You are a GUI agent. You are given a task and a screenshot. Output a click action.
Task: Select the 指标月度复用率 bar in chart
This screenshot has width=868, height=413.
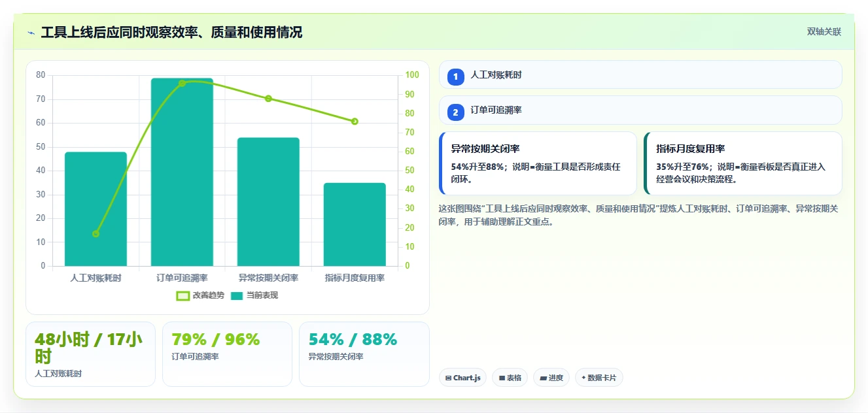tap(355, 224)
